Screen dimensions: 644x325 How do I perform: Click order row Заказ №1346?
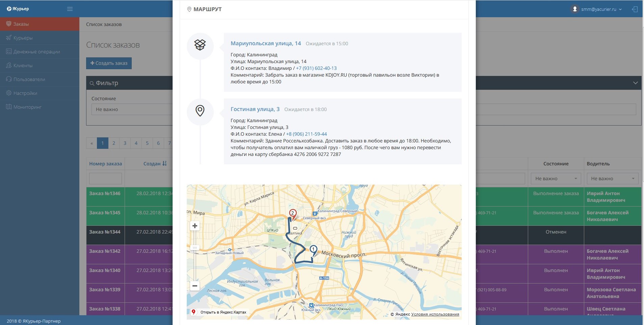click(x=105, y=193)
